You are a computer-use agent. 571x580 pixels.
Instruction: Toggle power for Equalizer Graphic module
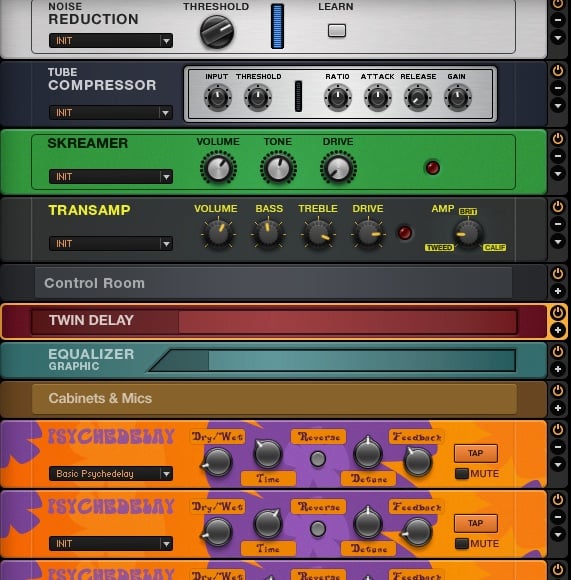(x=558, y=351)
